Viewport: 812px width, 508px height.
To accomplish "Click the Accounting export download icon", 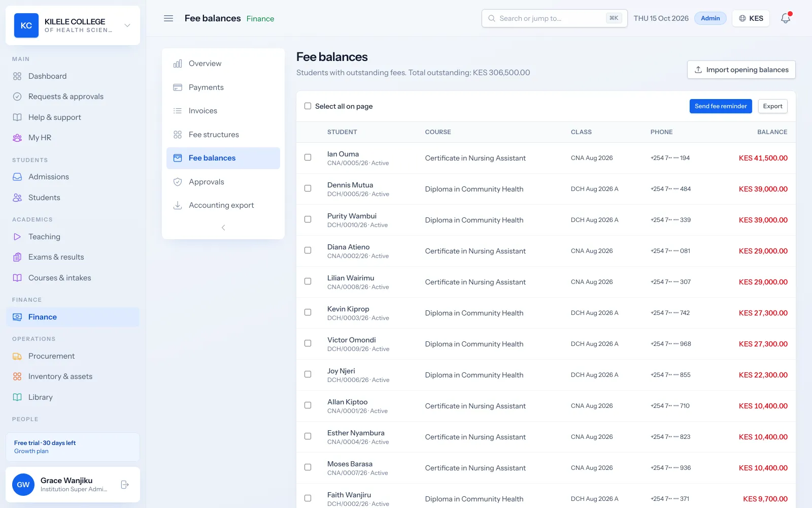I will tap(178, 205).
